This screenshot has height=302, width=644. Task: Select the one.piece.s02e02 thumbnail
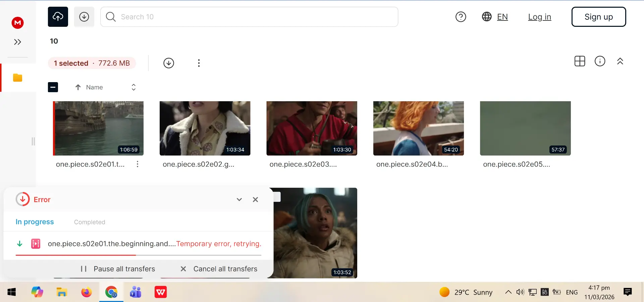pos(205,128)
